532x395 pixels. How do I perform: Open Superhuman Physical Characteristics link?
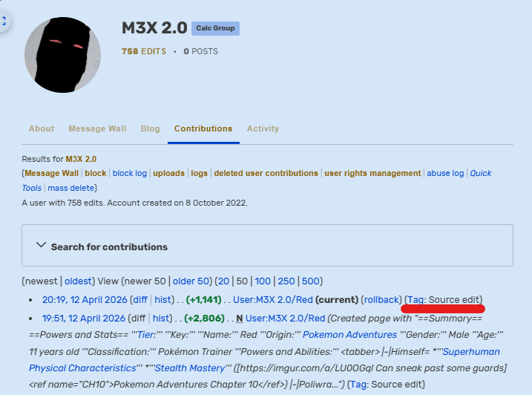click(264, 360)
